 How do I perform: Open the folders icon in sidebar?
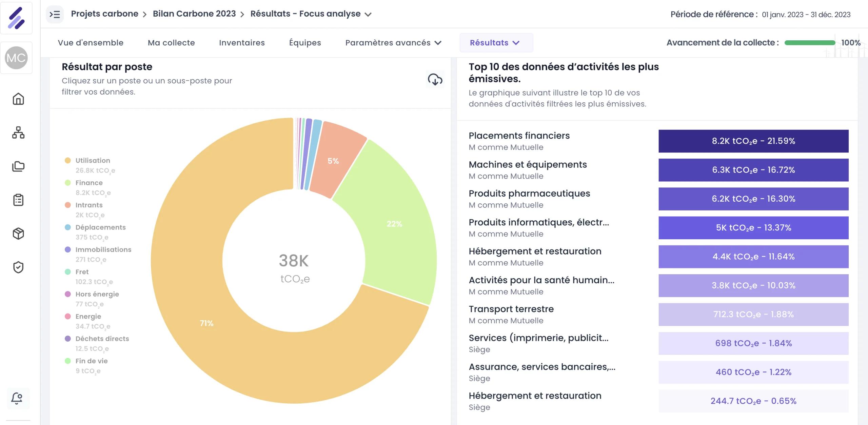[18, 166]
